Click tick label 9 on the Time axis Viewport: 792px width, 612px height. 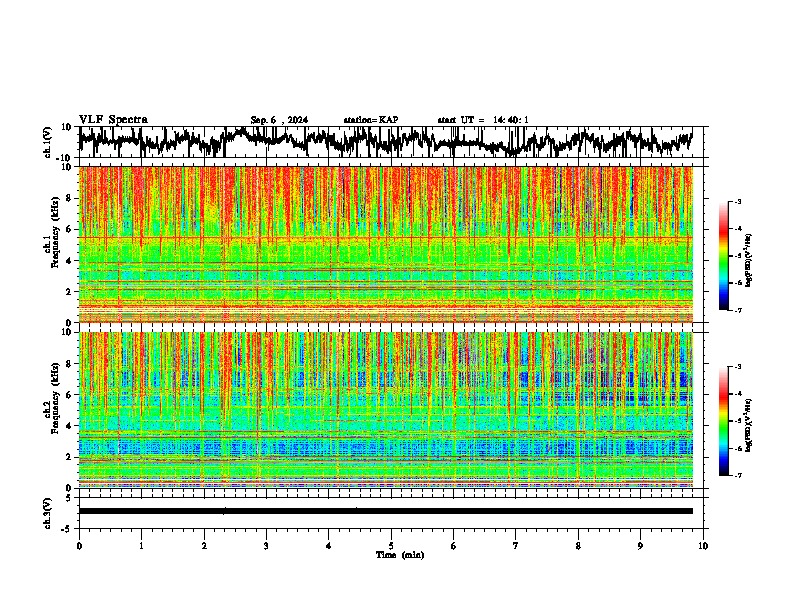pyautogui.click(x=640, y=546)
